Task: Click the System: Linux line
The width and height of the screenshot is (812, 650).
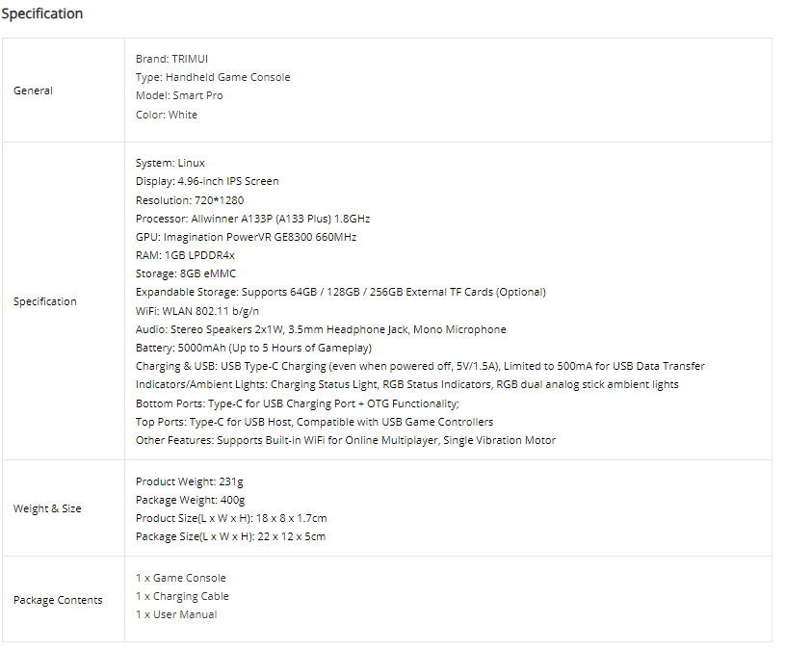Action: pyautogui.click(x=170, y=163)
